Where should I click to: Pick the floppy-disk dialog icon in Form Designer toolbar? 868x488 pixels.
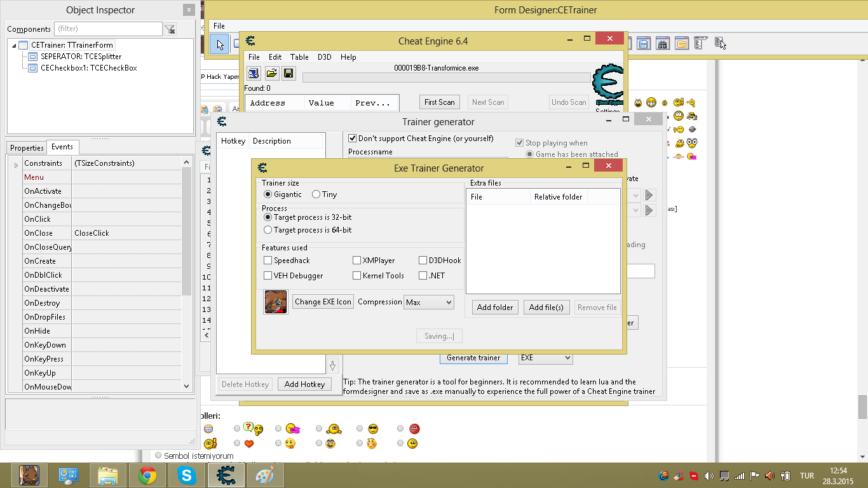644,44
